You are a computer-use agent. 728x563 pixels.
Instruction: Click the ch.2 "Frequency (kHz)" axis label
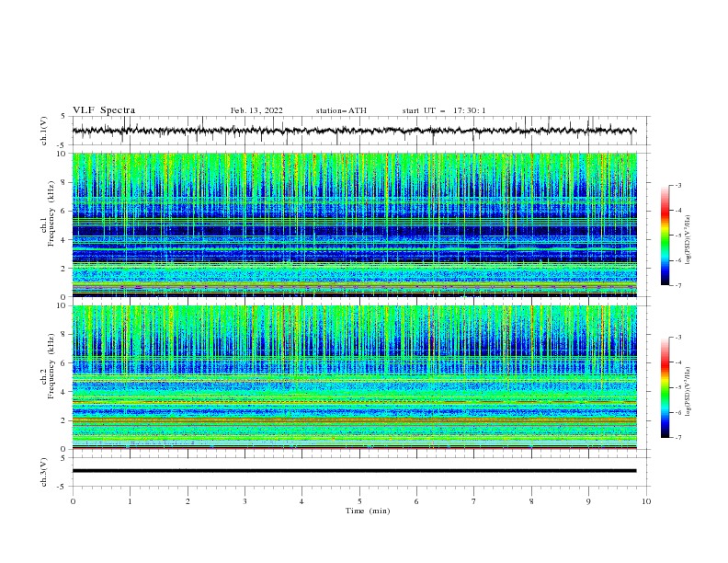[x=51, y=366]
